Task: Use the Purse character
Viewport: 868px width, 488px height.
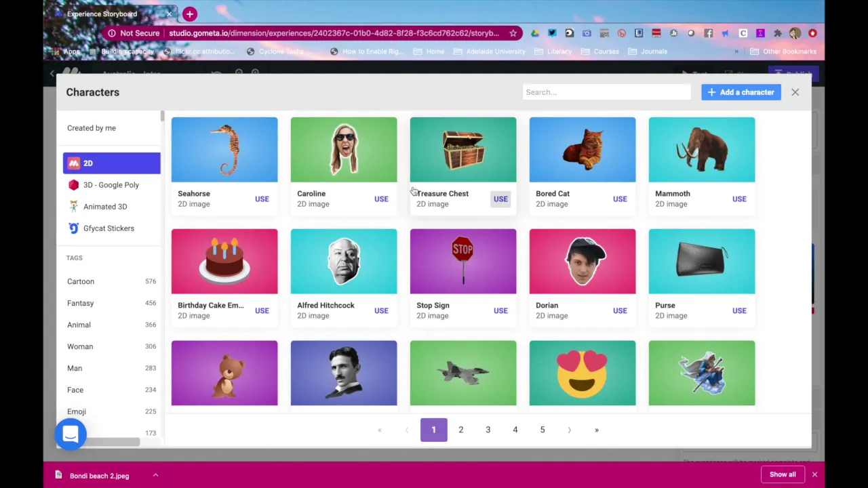Action: coord(739,311)
